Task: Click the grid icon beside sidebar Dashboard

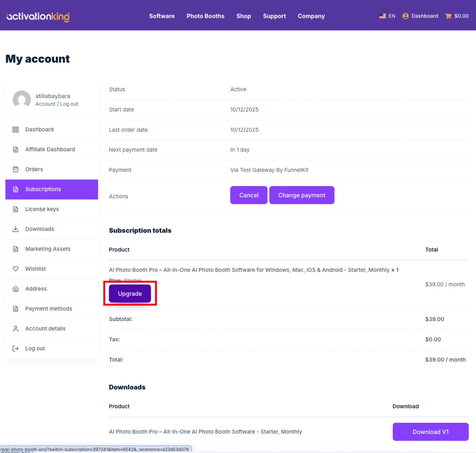Action: pyautogui.click(x=16, y=130)
